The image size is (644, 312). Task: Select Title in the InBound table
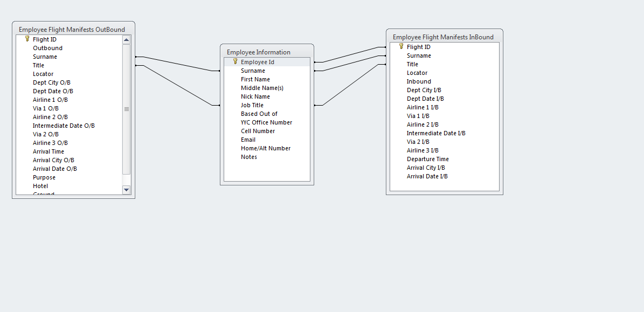[x=412, y=64]
